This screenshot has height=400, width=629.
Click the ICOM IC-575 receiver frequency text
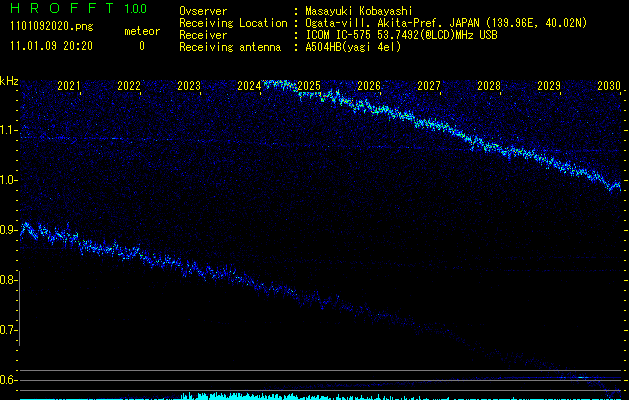pyautogui.click(x=401, y=35)
